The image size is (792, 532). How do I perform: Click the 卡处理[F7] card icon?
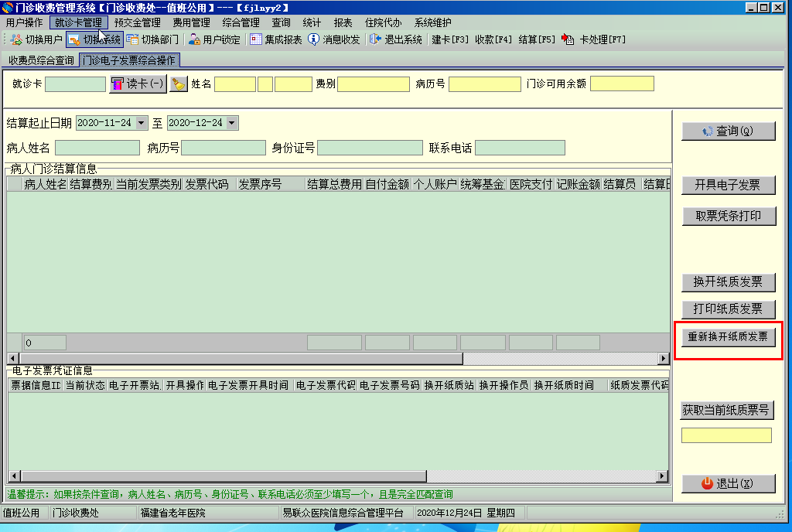coord(568,39)
